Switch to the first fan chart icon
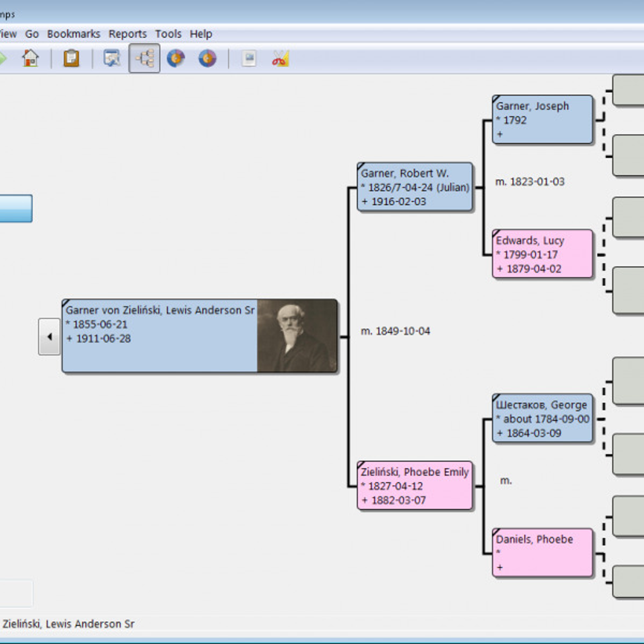This screenshot has height=644, width=644. [176, 58]
